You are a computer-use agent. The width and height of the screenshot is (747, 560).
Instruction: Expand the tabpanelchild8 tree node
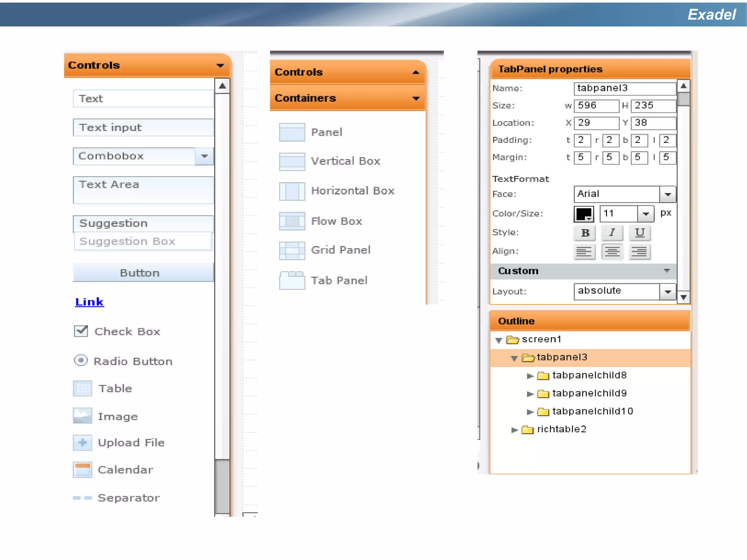pos(530,375)
